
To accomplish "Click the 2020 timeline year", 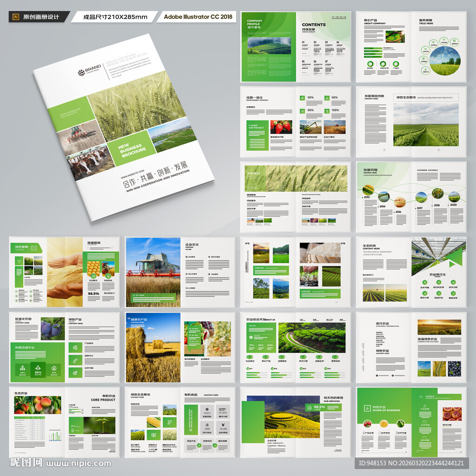I will click(x=453, y=205).
